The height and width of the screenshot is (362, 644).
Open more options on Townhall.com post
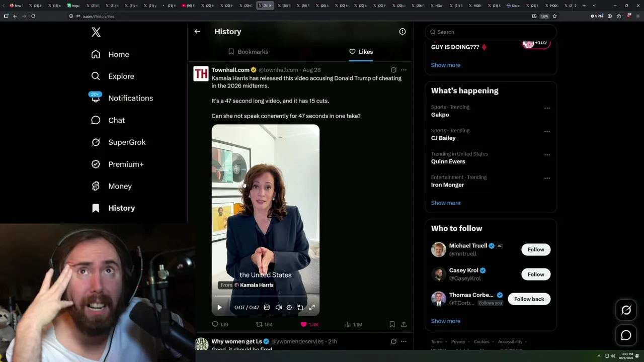(x=404, y=70)
